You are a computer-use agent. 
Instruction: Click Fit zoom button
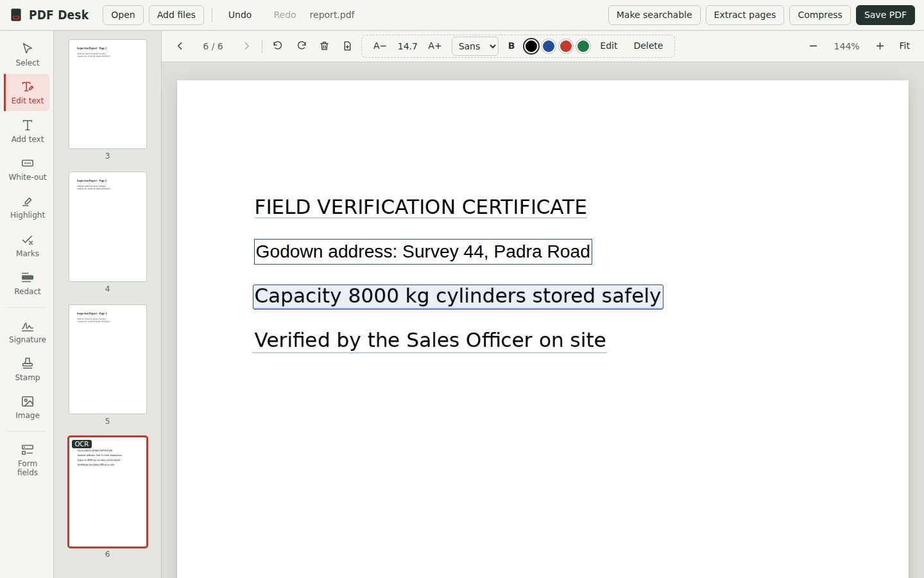click(x=904, y=46)
